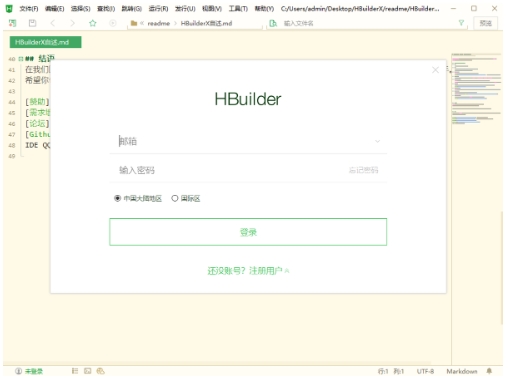Click the editor vertical scrollbar
This screenshot has width=508, height=378.
pyautogui.click(x=502, y=267)
